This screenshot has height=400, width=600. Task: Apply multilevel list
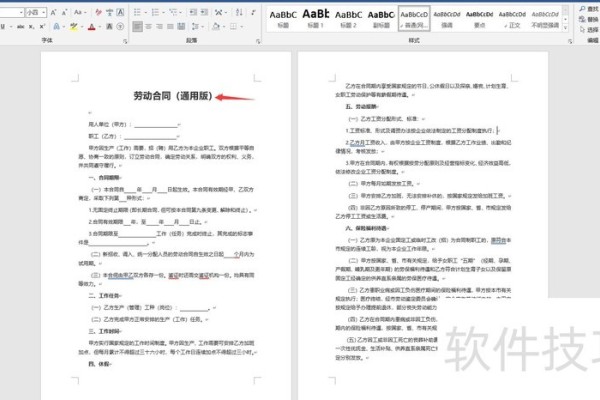tap(173, 13)
